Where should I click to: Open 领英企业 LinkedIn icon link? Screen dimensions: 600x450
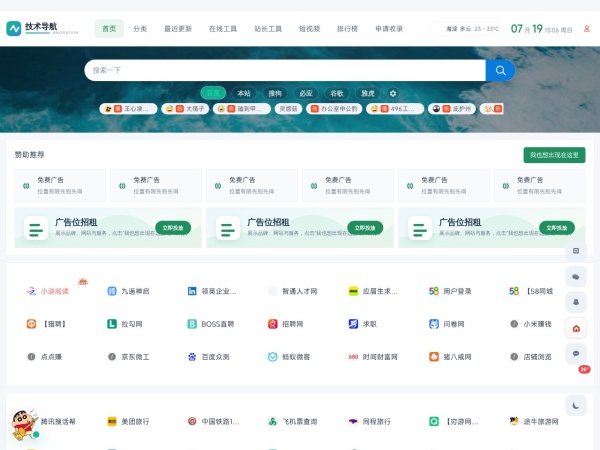[x=192, y=291]
